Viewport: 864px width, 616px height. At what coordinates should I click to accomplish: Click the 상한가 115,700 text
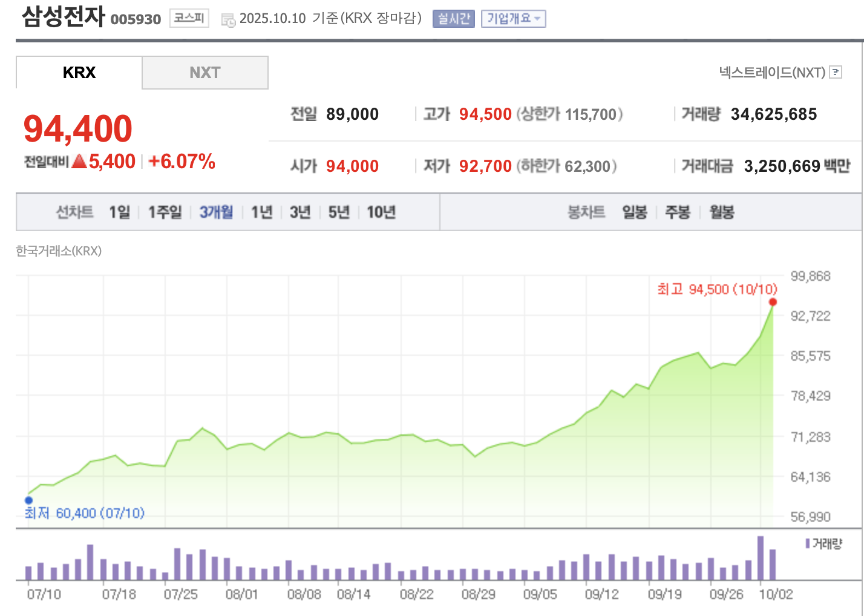(x=569, y=114)
